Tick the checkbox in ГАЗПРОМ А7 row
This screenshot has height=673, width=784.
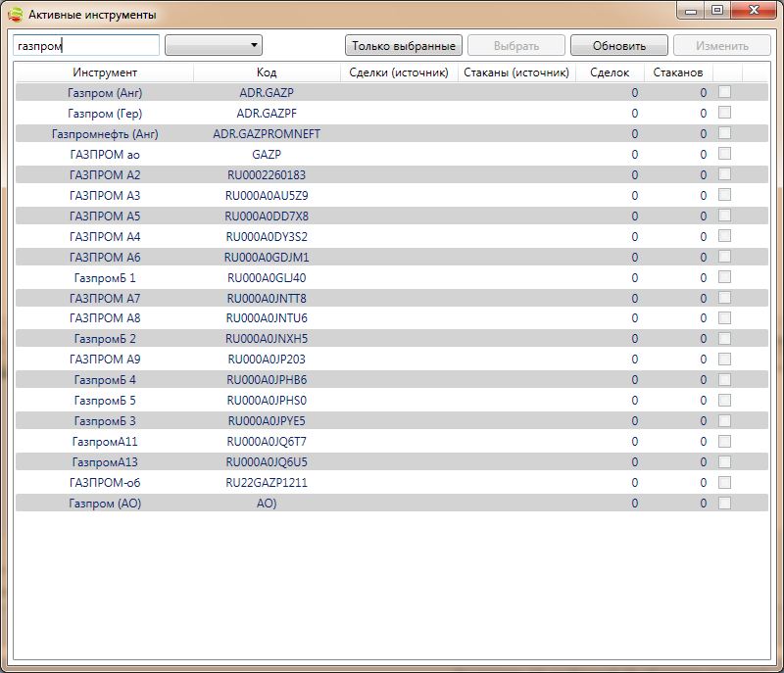point(724,297)
